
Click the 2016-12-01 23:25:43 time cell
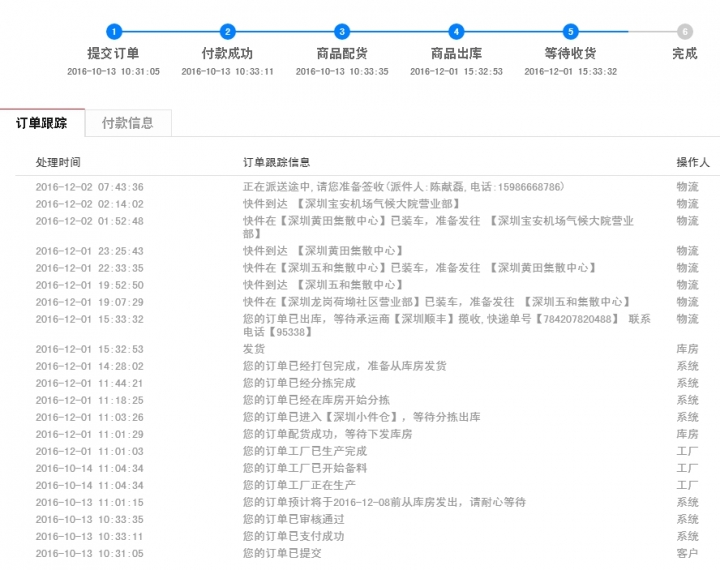[x=90, y=251]
